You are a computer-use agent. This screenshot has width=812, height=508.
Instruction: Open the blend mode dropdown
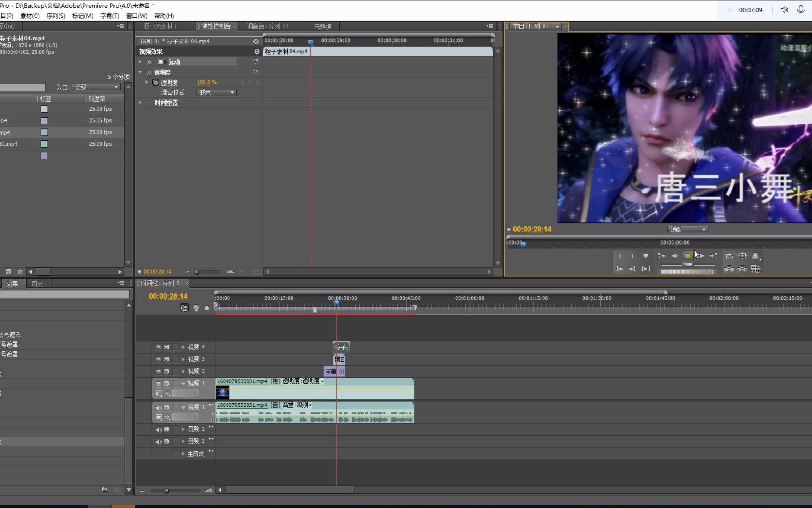[x=216, y=92]
